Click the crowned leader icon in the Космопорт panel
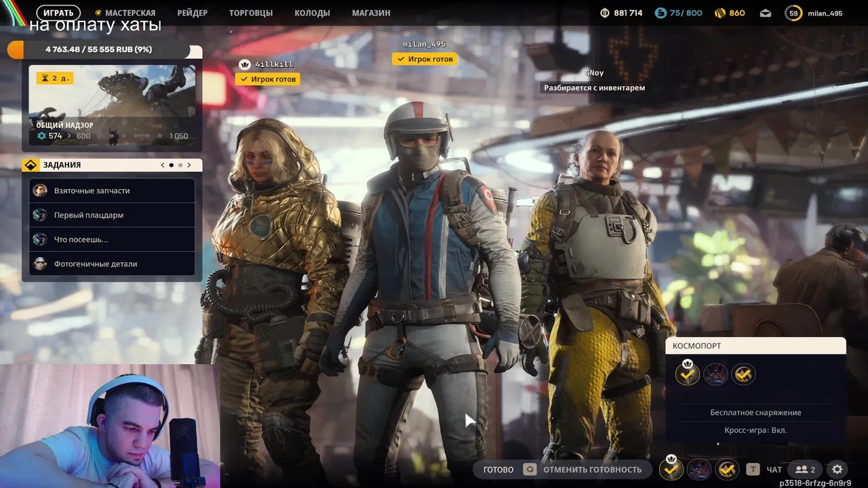This screenshot has height=488, width=868. coord(687,373)
